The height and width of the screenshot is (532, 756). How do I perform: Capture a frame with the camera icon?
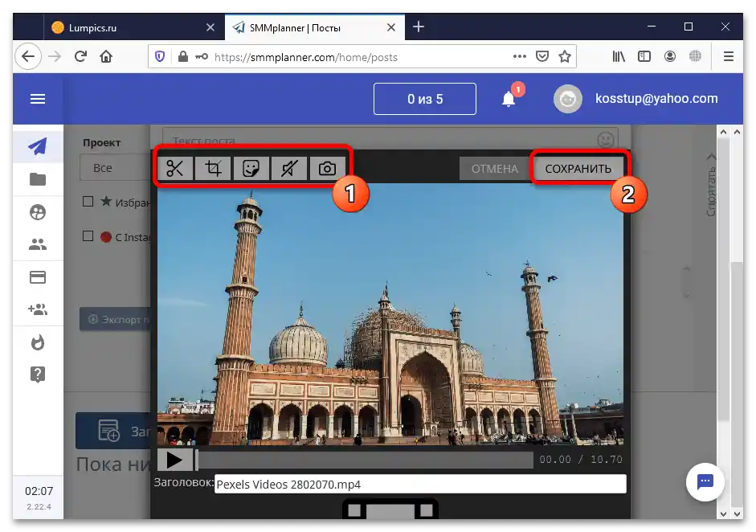pyautogui.click(x=327, y=168)
